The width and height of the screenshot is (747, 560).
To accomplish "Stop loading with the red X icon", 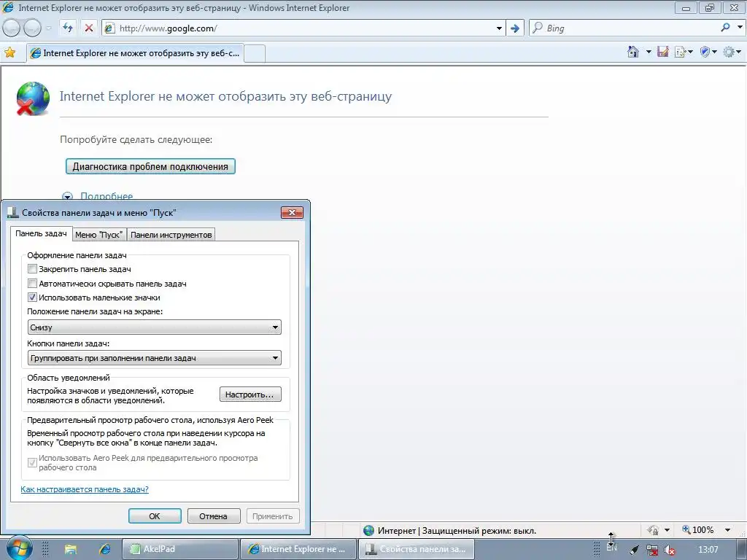I will click(88, 28).
